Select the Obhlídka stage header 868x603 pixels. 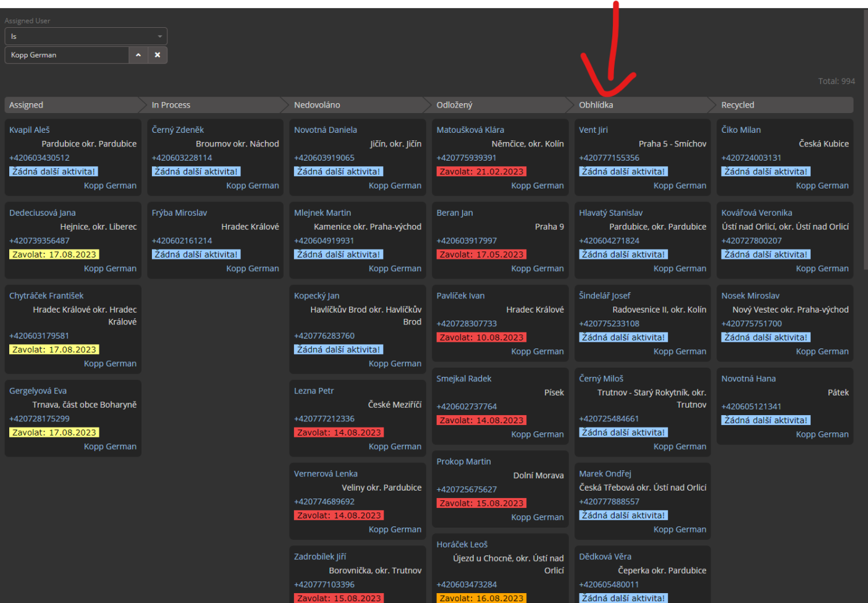click(x=596, y=105)
